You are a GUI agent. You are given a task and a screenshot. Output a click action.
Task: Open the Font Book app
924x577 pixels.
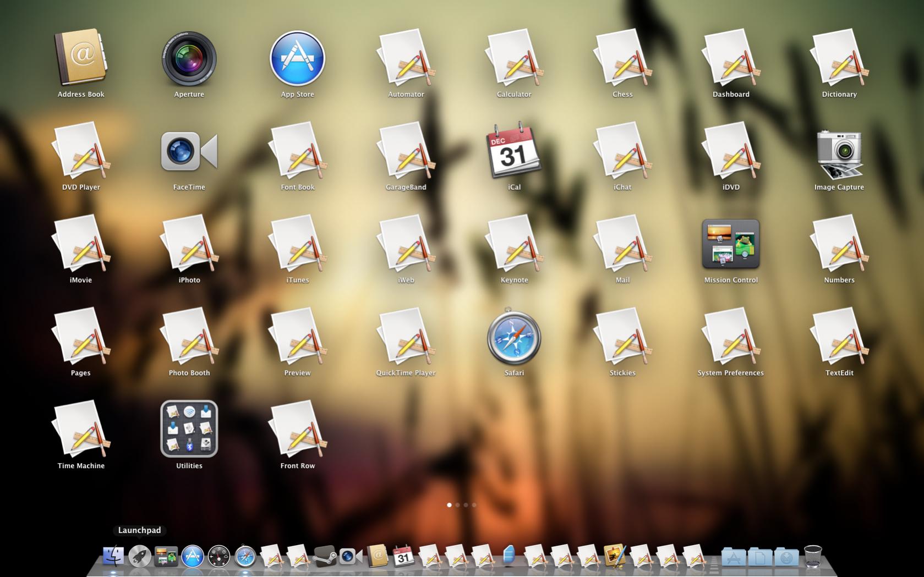tap(298, 151)
